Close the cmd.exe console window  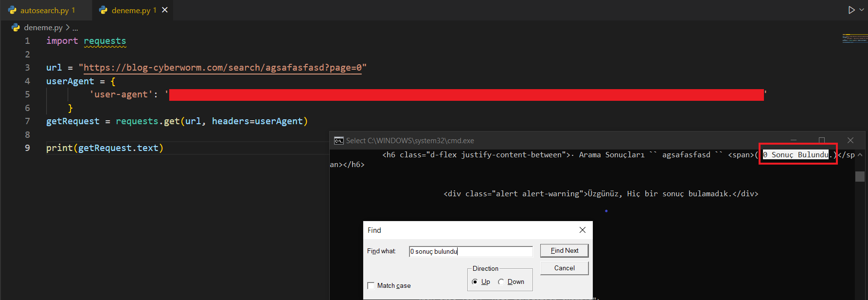click(x=850, y=140)
